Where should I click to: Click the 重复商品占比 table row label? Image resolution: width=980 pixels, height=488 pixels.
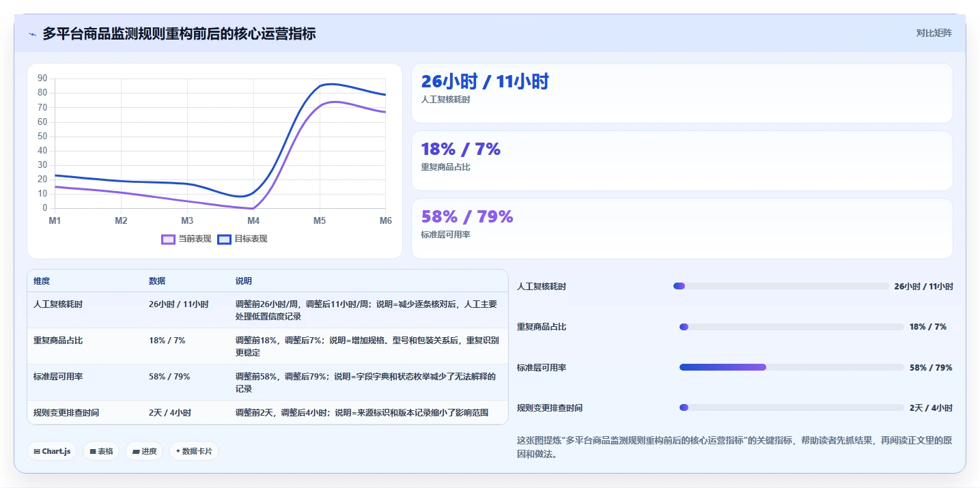58,340
